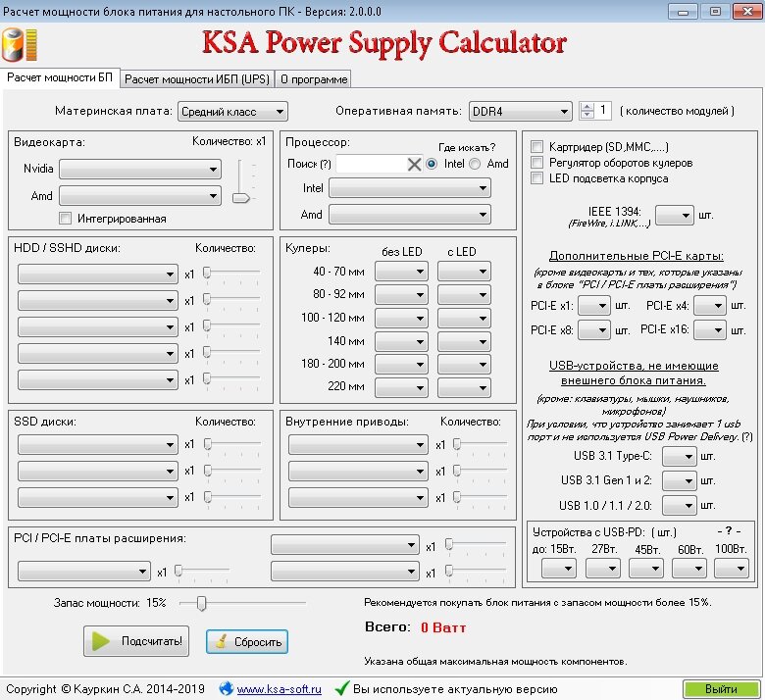This screenshot has height=700, width=765.
Task: Click the '0 Ватт' total value
Action: click(x=443, y=627)
